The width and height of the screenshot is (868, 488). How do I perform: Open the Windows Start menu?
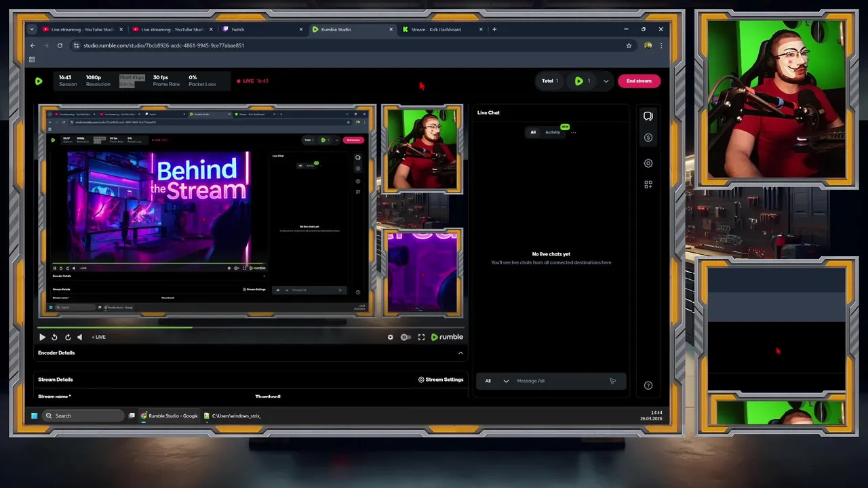point(34,415)
